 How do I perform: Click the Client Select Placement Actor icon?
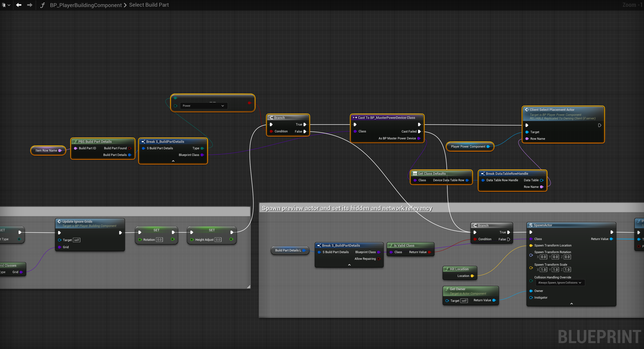click(x=527, y=110)
